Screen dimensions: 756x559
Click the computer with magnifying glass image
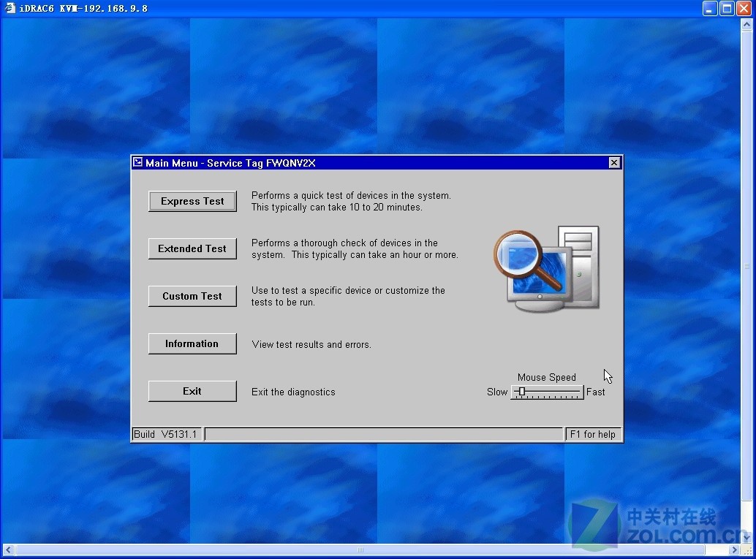[546, 268]
